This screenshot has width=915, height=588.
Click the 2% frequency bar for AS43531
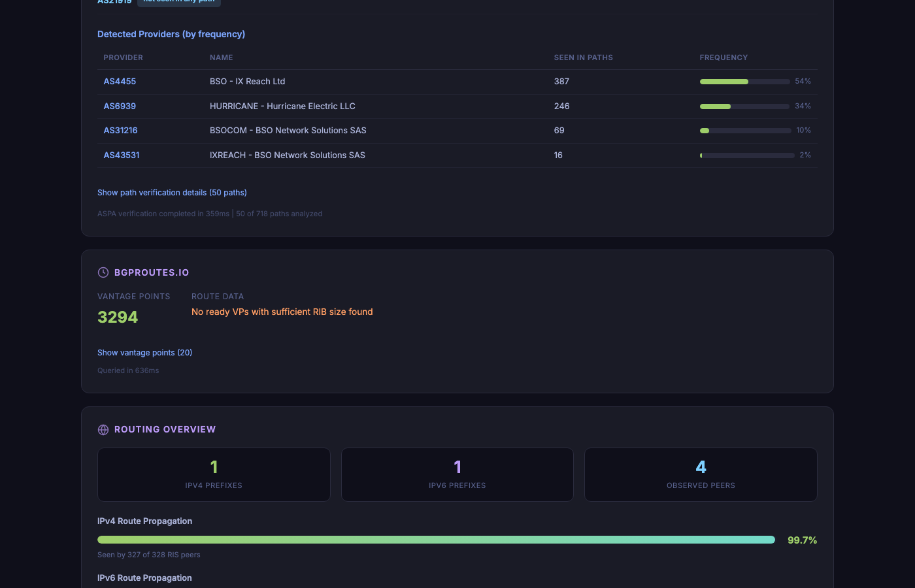pyautogui.click(x=747, y=155)
